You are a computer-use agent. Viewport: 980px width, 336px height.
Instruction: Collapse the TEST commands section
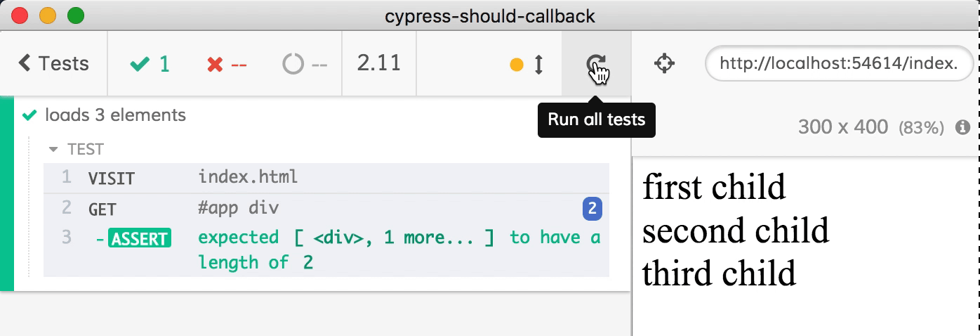(76, 149)
